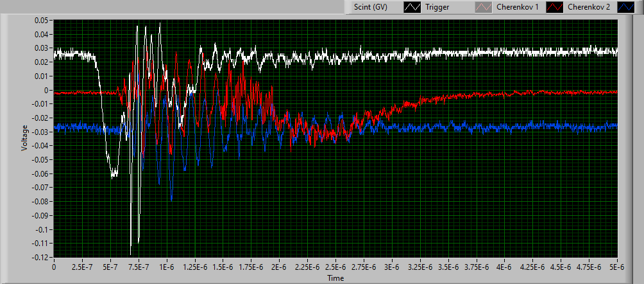
Task: Click the 3.75E-6 x-axis tick label
Action: (477, 267)
